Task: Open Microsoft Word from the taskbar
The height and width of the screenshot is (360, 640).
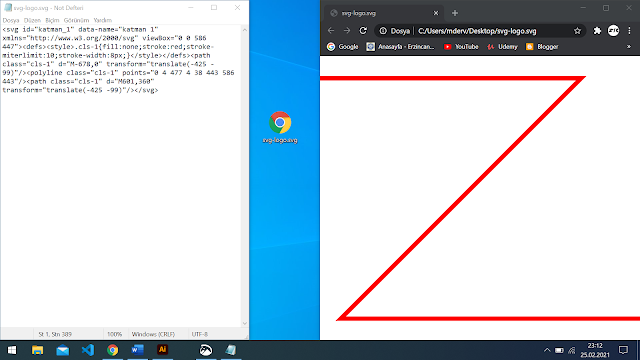Action: [x=138, y=350]
